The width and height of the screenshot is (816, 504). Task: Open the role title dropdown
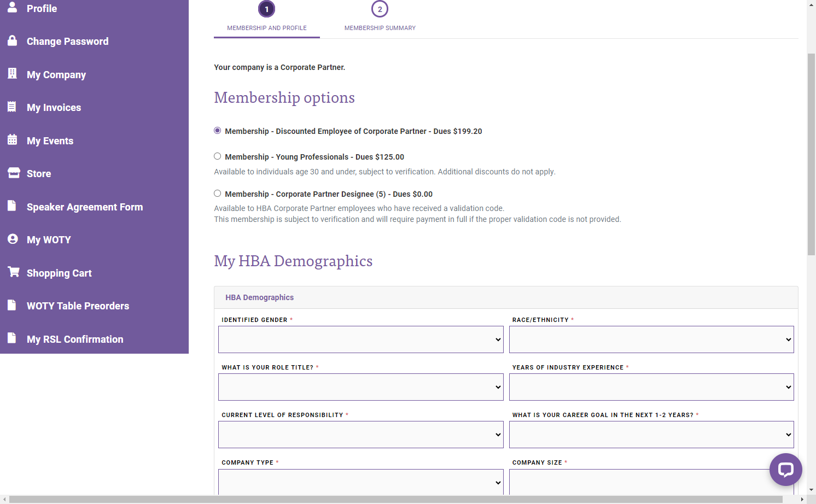(x=361, y=387)
